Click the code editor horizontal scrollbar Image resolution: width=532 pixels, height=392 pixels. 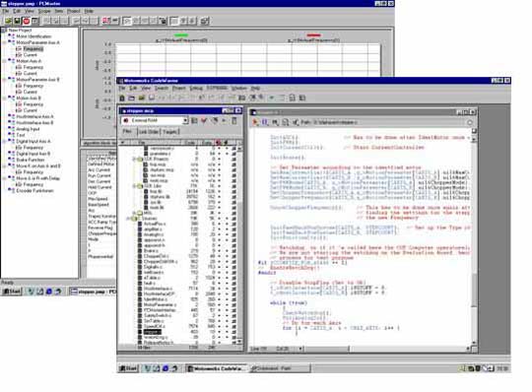[385, 349]
